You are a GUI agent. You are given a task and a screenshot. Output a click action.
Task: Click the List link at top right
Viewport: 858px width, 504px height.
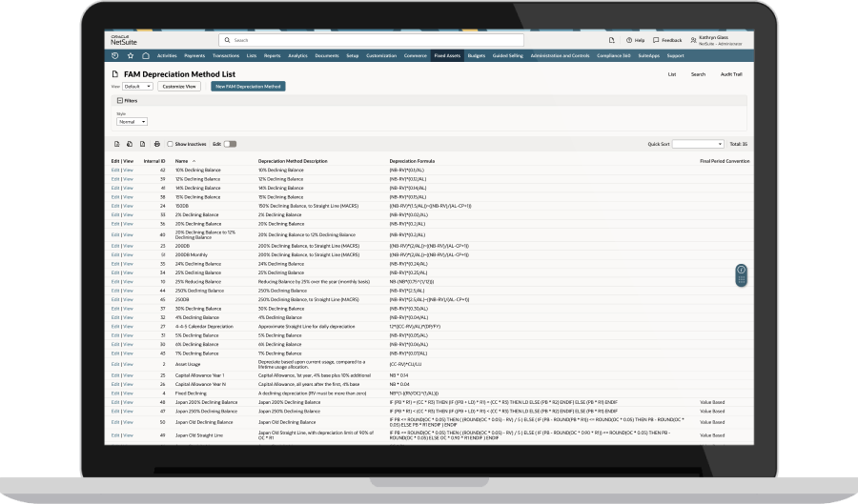tap(672, 74)
